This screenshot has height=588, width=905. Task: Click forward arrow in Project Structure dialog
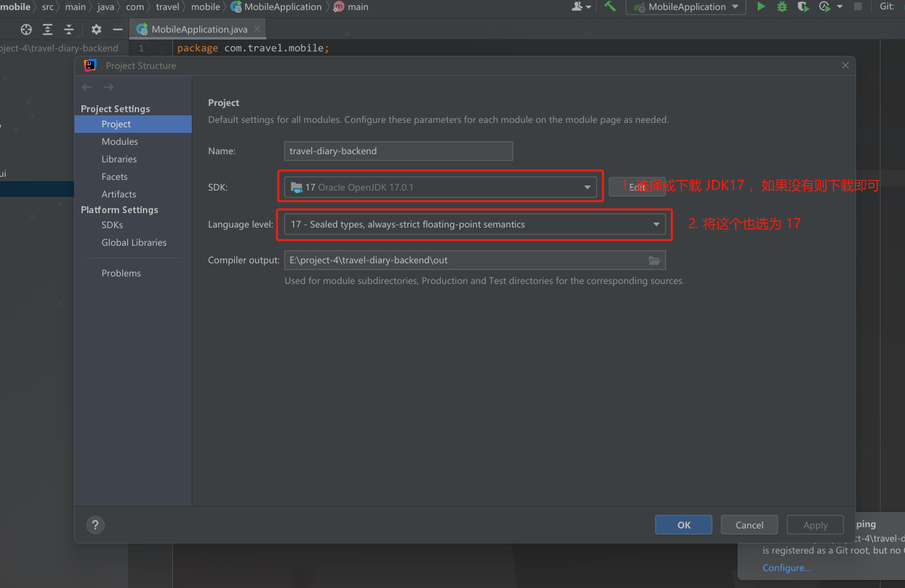coord(108,87)
